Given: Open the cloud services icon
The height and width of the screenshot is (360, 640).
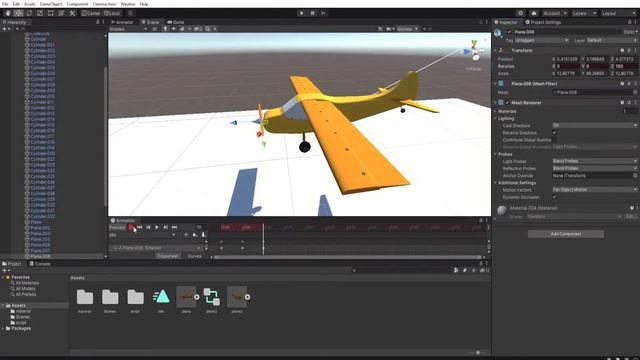Looking at the screenshot, I should point(533,13).
